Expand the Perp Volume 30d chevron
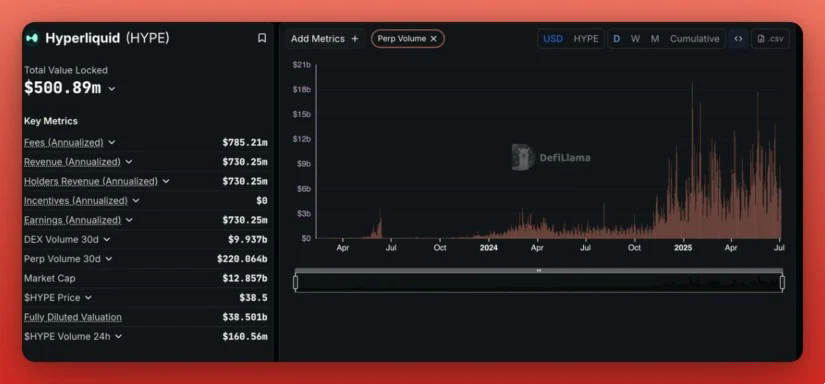The width and height of the screenshot is (825, 384). pyautogui.click(x=109, y=259)
